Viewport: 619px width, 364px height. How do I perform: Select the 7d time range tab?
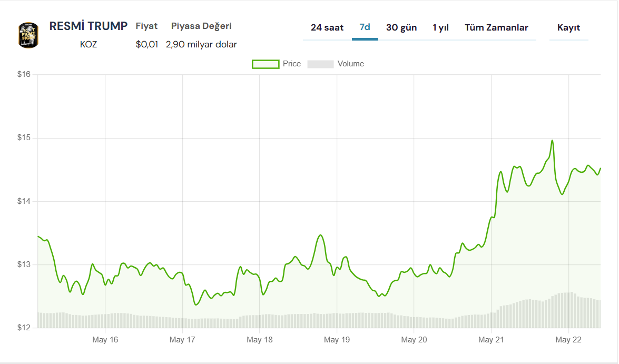(365, 27)
